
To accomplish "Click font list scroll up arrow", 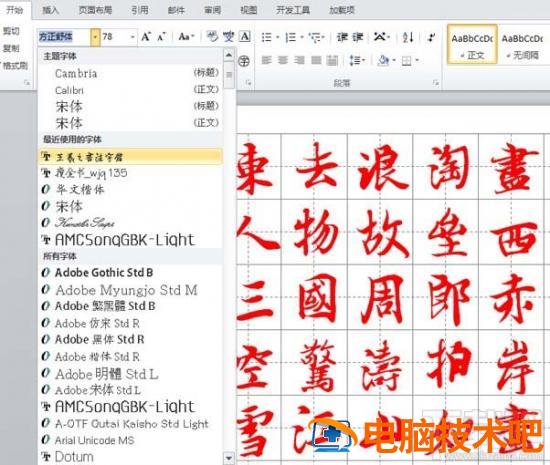I will pyautogui.click(x=229, y=55).
